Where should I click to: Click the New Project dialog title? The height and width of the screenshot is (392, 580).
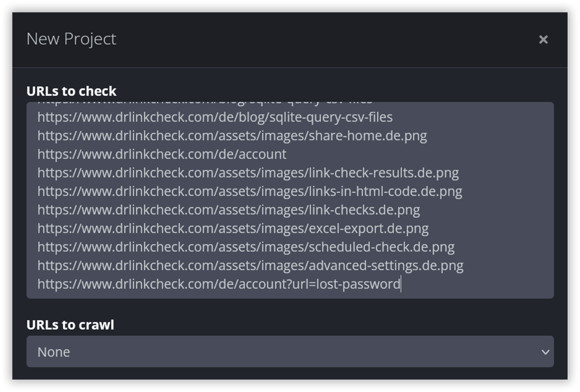(71, 39)
